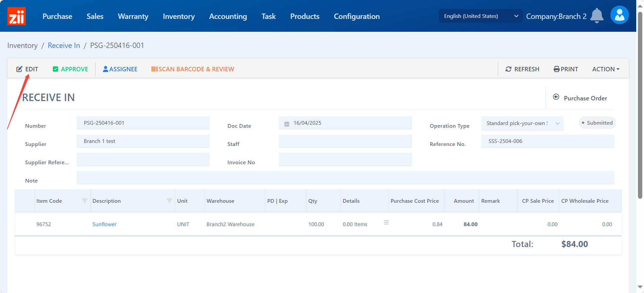
Task: Click the Print toolbar button
Action: coord(566,69)
